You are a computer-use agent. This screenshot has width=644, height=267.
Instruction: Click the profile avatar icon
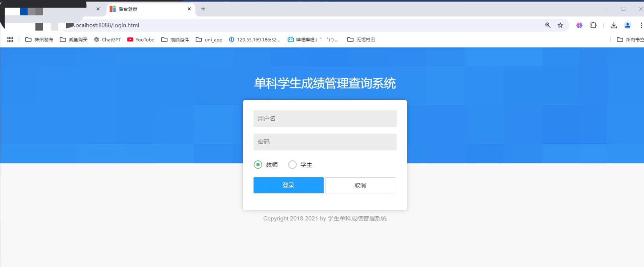(627, 25)
